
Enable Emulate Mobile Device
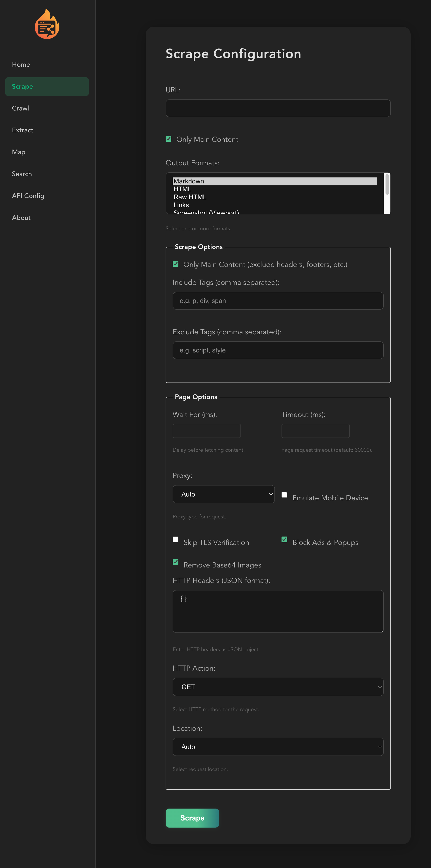click(285, 495)
